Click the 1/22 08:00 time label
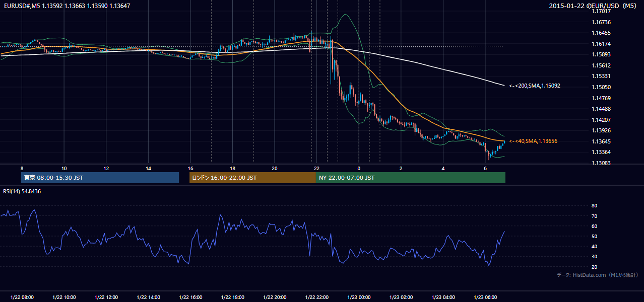 (x=22, y=297)
